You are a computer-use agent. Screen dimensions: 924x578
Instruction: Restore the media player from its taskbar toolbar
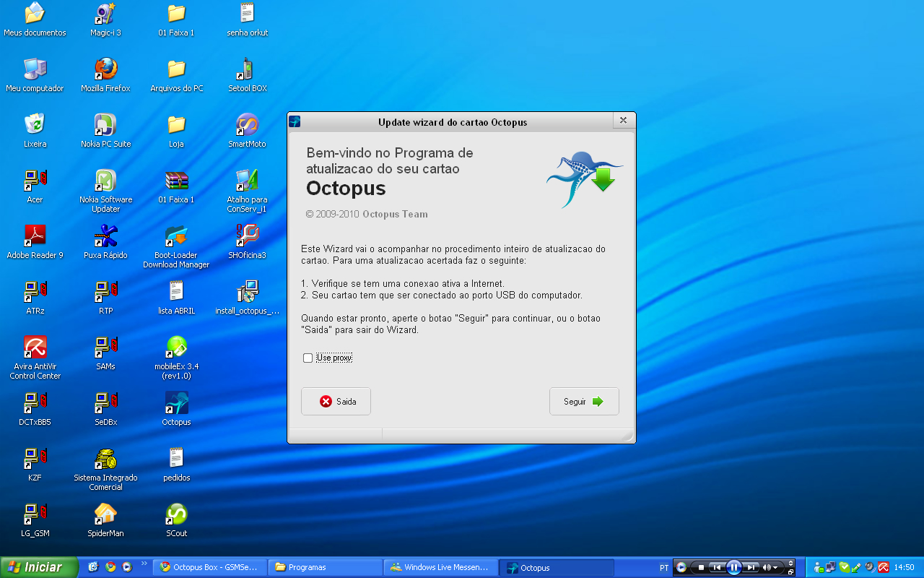tap(790, 572)
